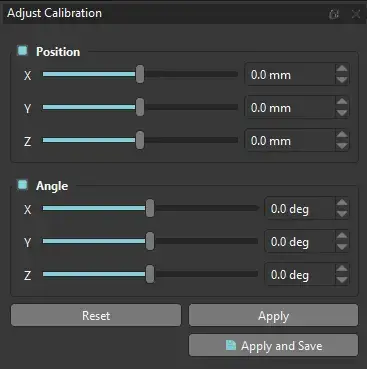367x369 pixels.
Task: Focus the Position Y mm value field
Action: tap(289, 107)
